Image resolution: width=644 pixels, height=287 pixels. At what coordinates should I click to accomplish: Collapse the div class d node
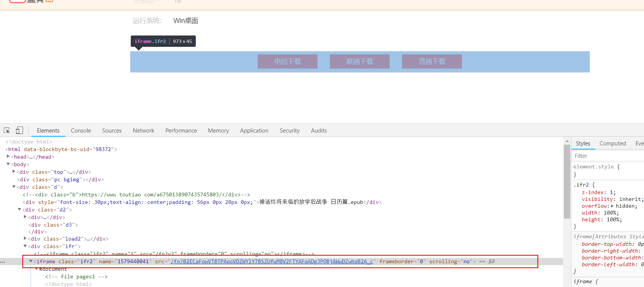(14, 187)
